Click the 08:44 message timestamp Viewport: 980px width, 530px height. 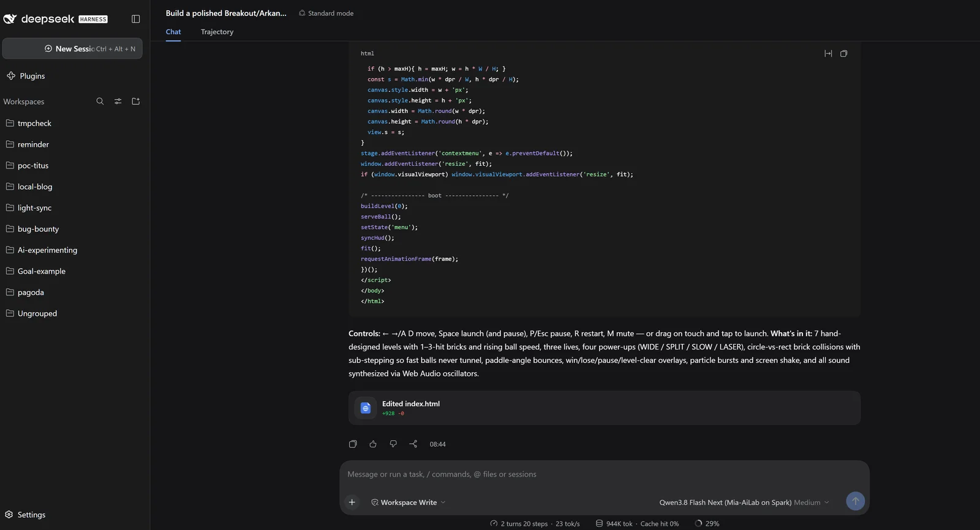[438, 444]
